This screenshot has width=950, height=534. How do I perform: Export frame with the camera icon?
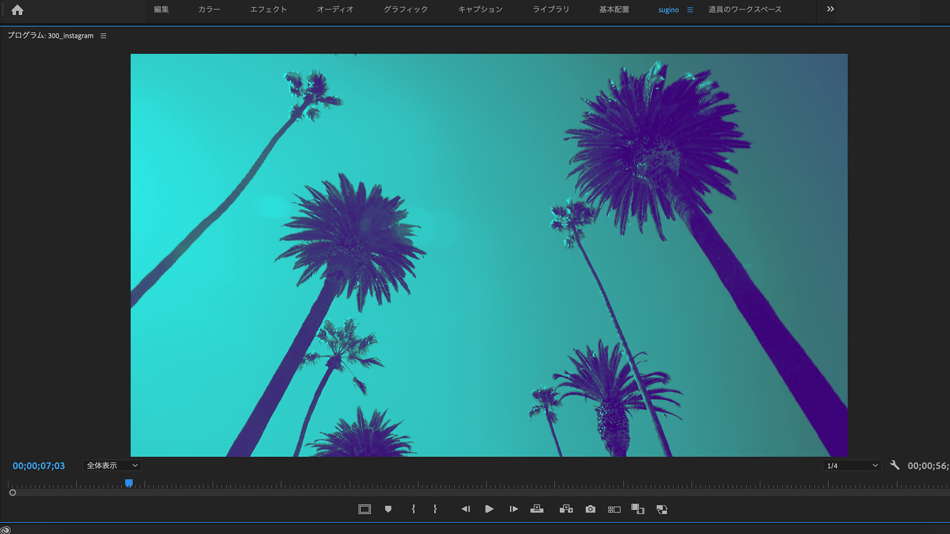(590, 509)
